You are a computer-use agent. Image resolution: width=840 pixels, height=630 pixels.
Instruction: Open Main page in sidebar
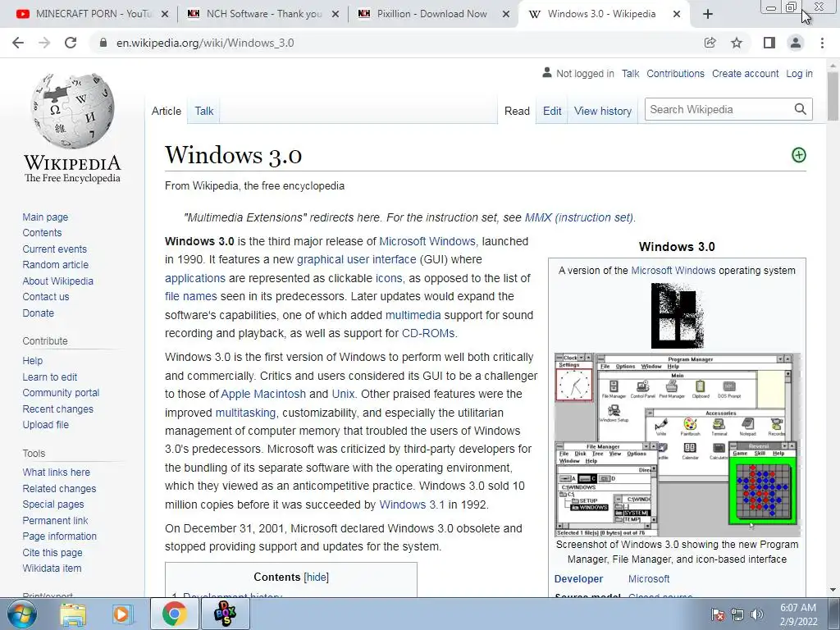pyautogui.click(x=45, y=217)
